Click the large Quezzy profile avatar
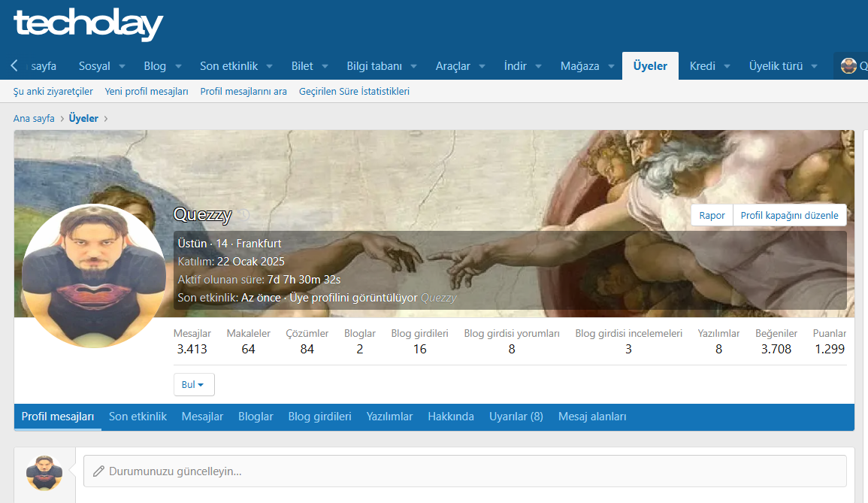This screenshot has width=868, height=503. click(94, 276)
